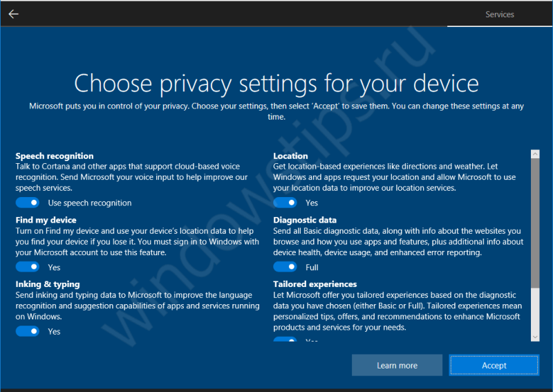Click the scrollbar up arrow
Viewport: 553px width, 392px height.
point(535,154)
